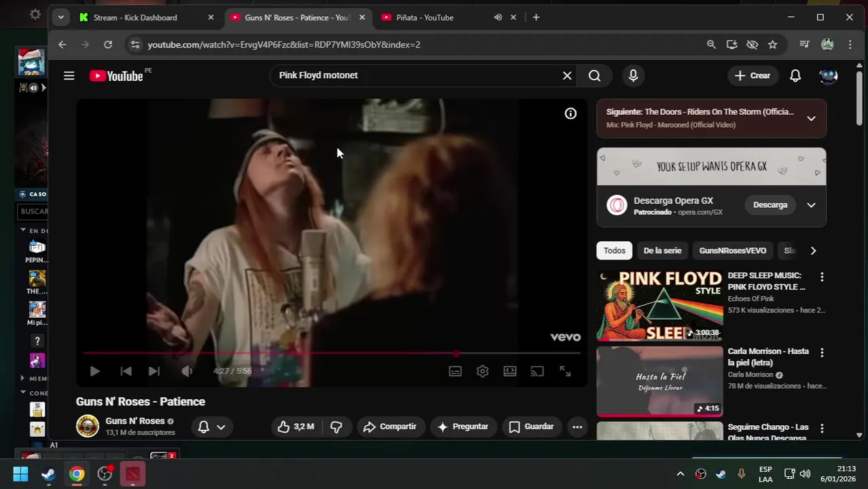Select the De la serie filter chip
Screen dimensions: 868x489
coord(662,251)
